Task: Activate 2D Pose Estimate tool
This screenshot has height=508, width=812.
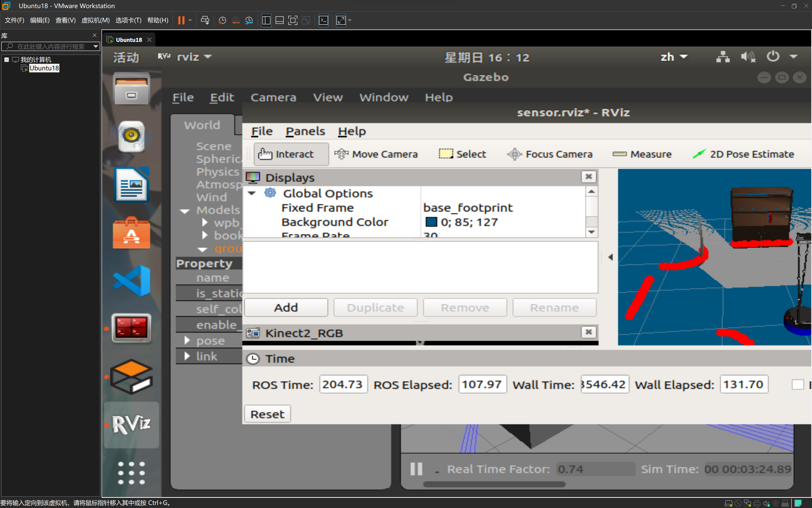Action: click(x=743, y=154)
